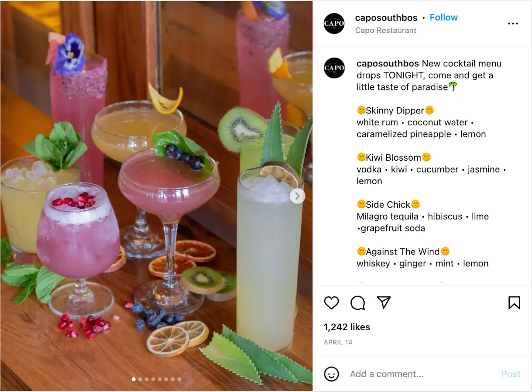Select the cocktail photo in the post
532x392 pixels.
156,196
